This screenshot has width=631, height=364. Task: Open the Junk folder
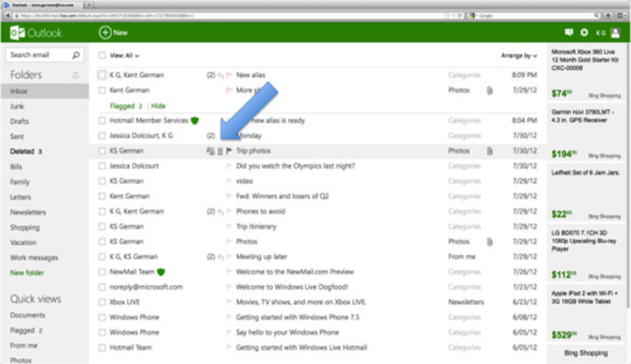(17, 106)
